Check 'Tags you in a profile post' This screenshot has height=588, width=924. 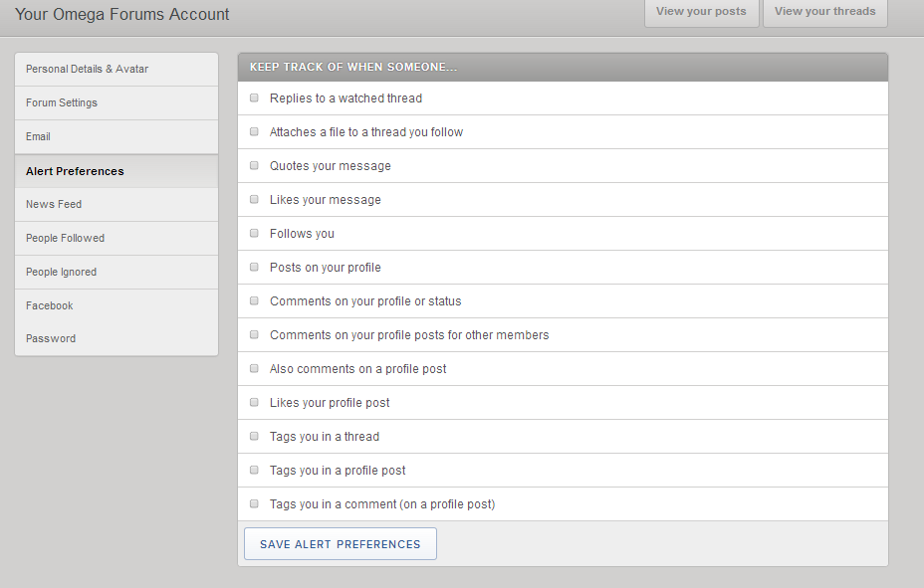(x=254, y=471)
